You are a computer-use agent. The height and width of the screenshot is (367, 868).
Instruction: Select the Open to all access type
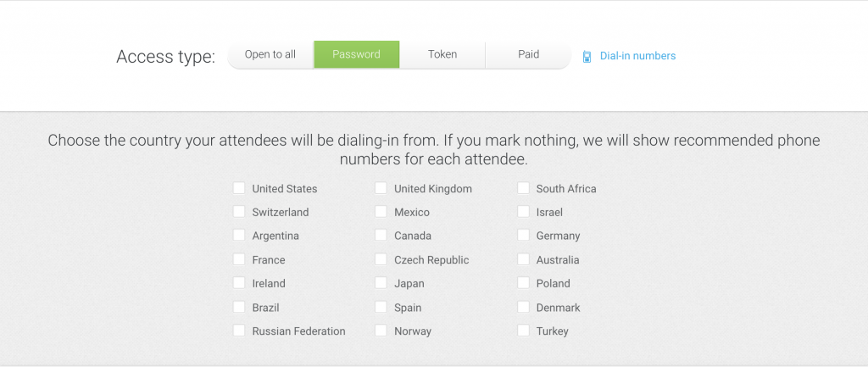[x=270, y=54]
